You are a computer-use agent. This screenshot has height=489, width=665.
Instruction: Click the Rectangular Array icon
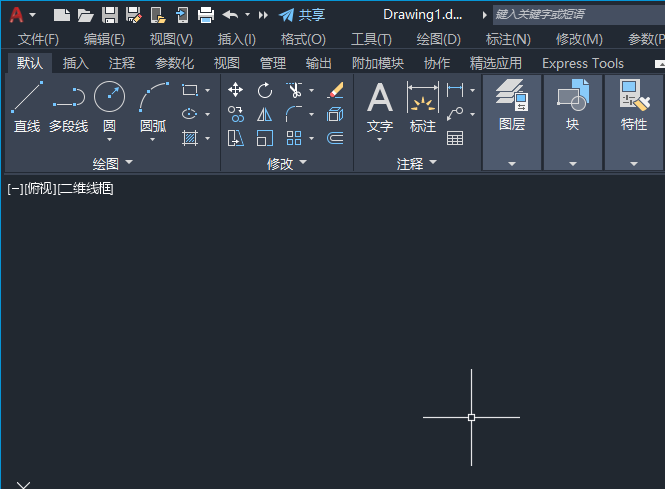pos(294,138)
